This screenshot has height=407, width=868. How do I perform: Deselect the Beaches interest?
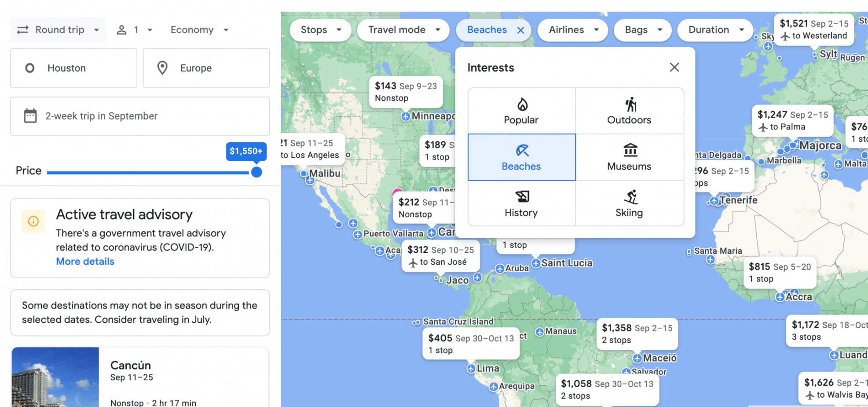(x=521, y=157)
